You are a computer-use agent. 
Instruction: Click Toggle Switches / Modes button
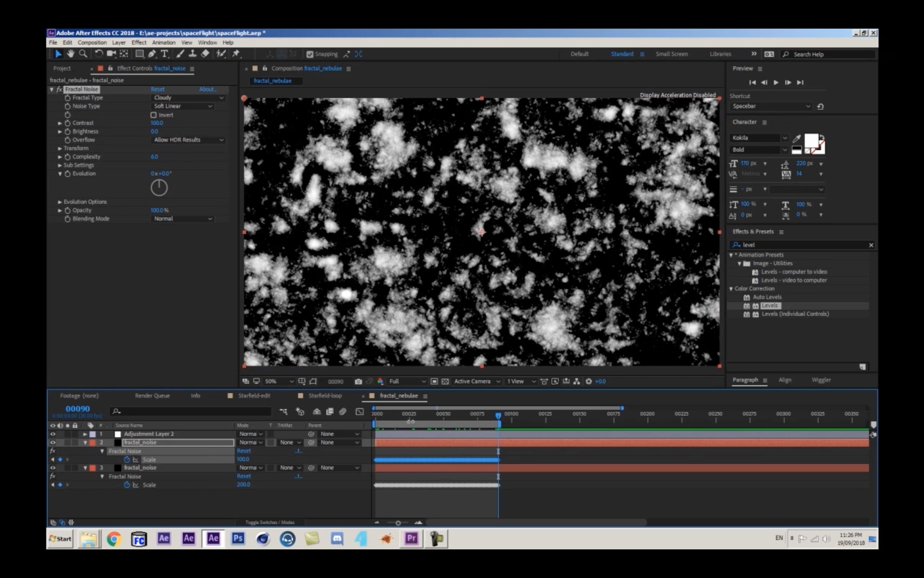(x=270, y=522)
